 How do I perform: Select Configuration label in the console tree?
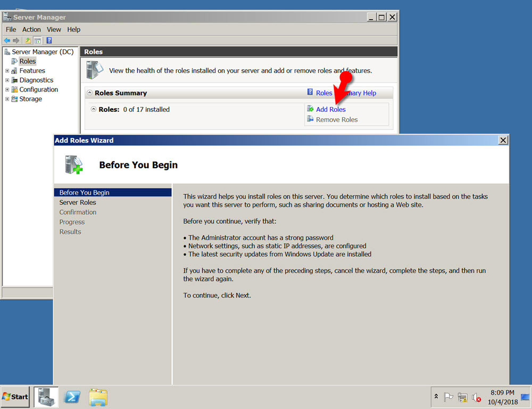tap(39, 89)
